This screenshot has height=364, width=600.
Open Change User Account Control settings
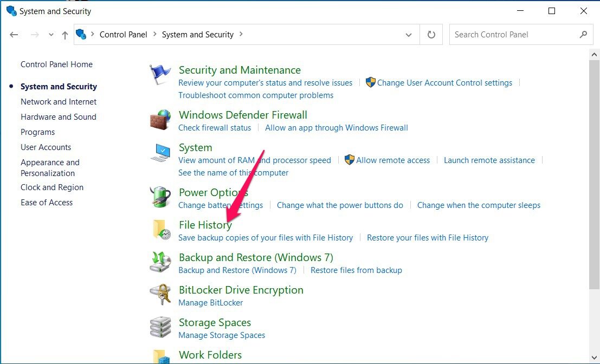tap(444, 82)
